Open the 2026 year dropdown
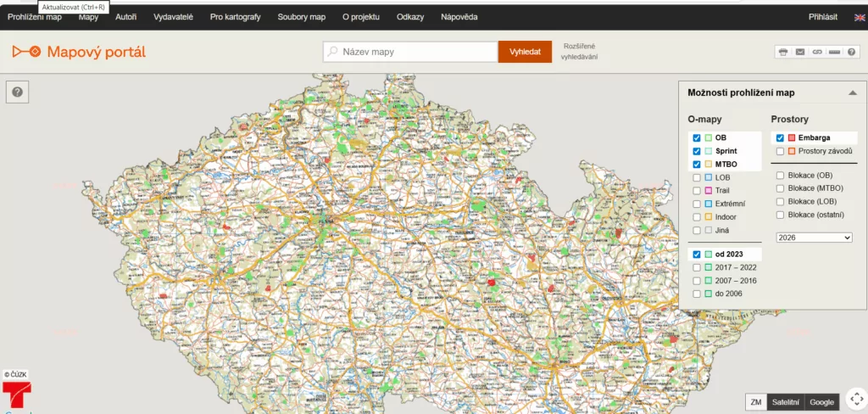 tap(814, 238)
